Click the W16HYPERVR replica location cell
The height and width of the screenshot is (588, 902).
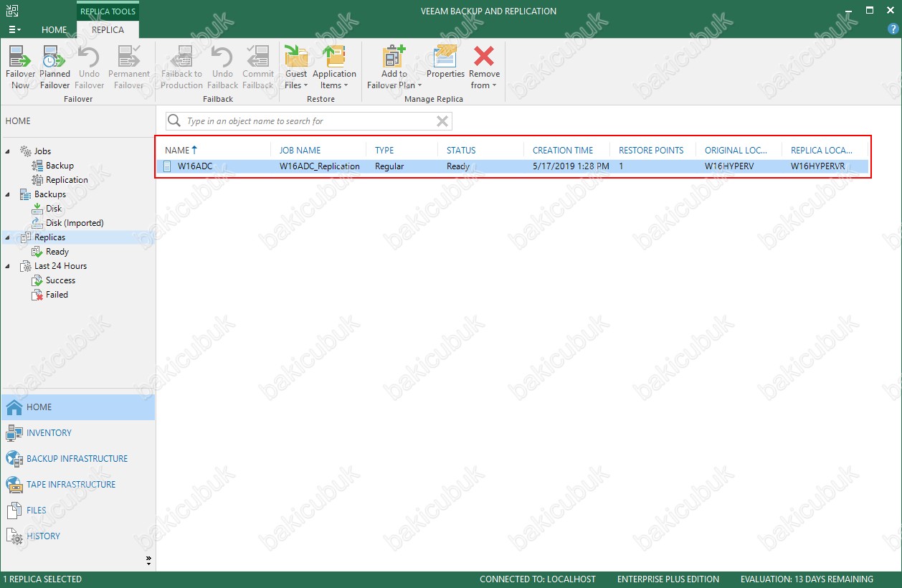(x=818, y=166)
